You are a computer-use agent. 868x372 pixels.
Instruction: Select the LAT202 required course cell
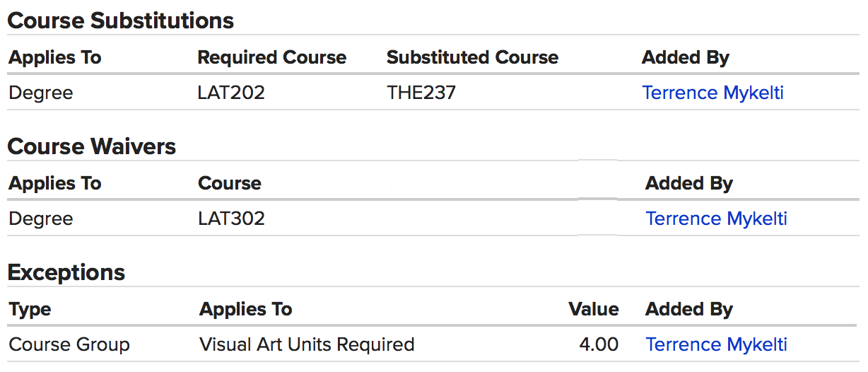tap(231, 93)
